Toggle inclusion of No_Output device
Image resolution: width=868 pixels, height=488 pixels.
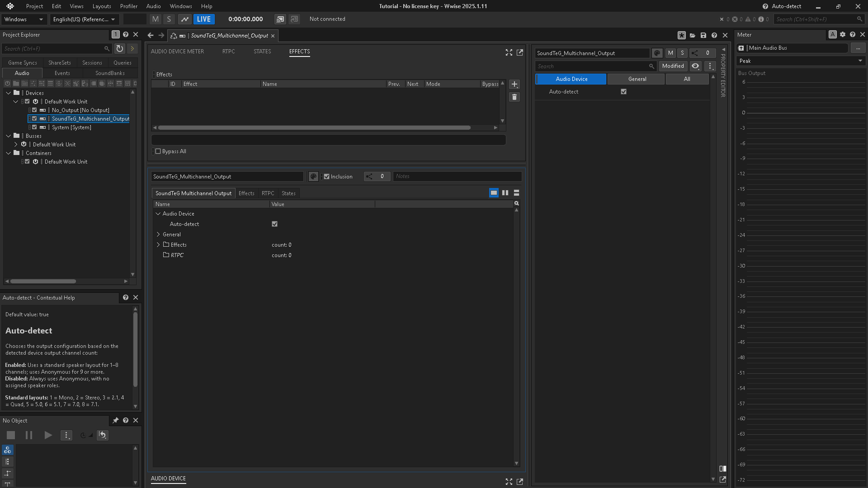(34, 110)
